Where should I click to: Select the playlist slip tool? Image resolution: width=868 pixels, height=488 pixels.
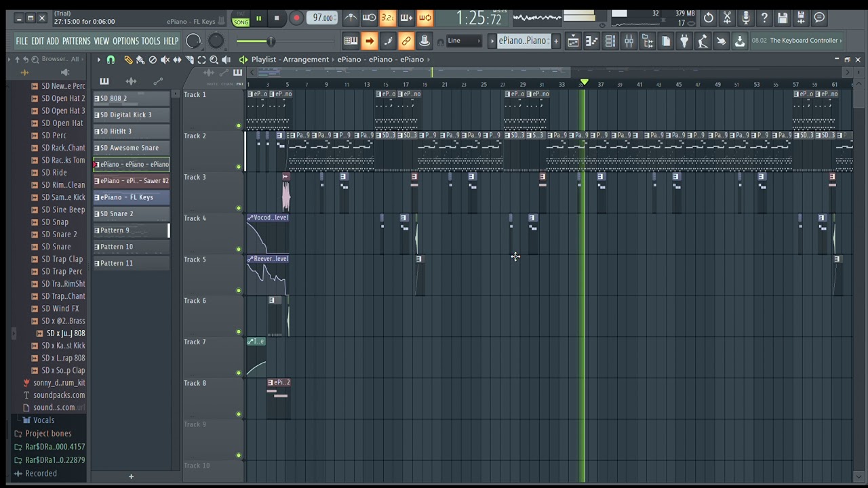point(177,60)
